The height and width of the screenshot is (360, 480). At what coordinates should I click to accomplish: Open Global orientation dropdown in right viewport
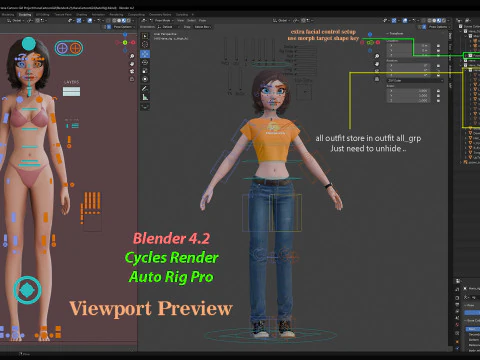tap(281, 20)
